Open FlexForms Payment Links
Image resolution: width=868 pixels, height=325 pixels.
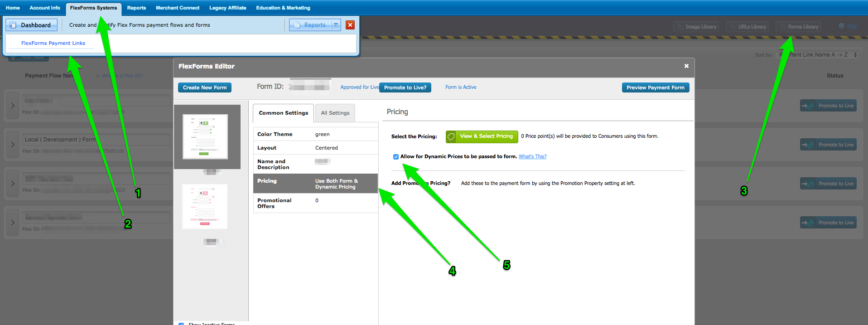pyautogui.click(x=53, y=43)
